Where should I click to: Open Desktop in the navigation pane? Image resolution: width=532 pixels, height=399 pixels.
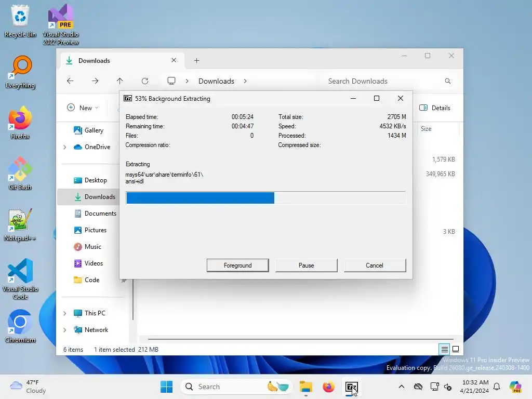click(x=90, y=180)
